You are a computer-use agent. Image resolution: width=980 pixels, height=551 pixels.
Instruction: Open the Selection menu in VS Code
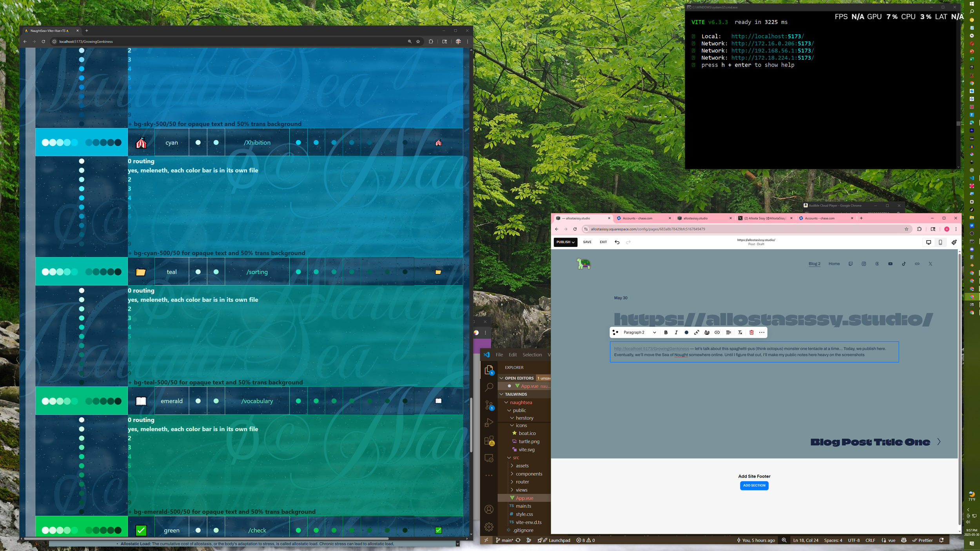(532, 355)
